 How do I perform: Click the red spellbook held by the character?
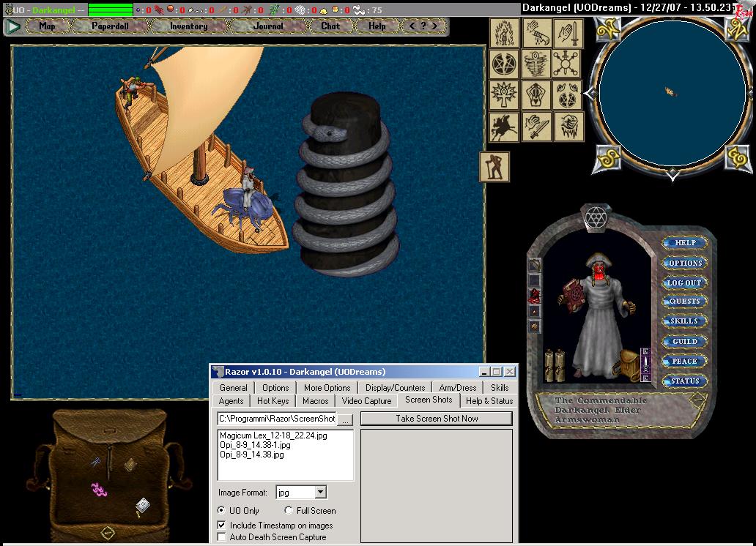[x=574, y=294]
